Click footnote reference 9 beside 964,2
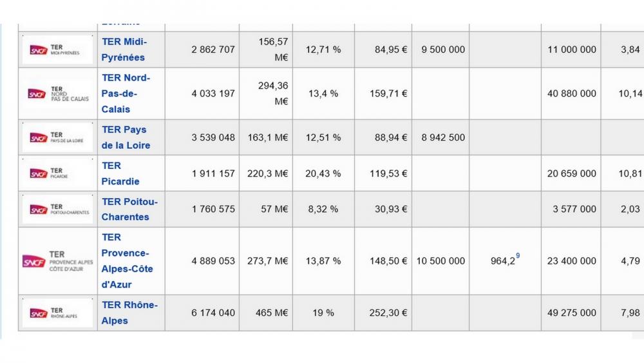 (518, 257)
